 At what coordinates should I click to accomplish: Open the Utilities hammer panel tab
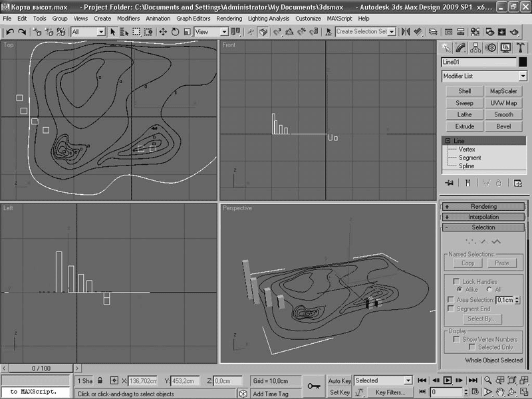(520, 47)
